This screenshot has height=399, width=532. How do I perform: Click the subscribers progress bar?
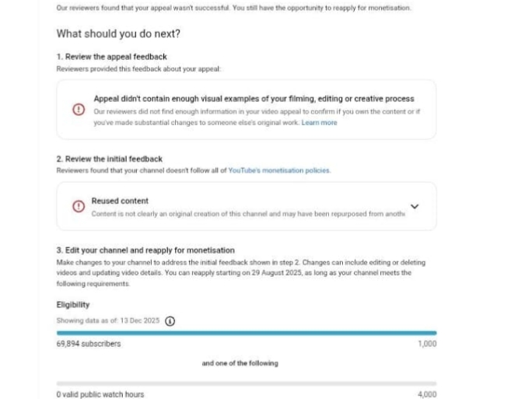247,333
